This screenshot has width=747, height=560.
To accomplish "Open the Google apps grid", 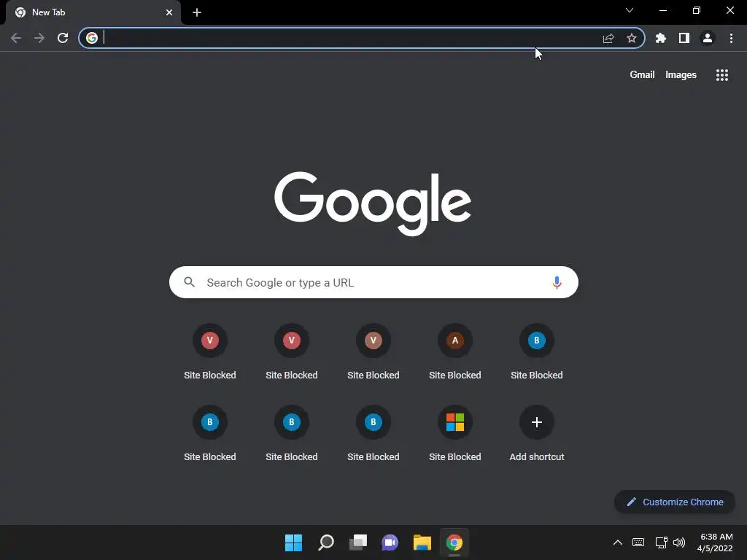I will pos(721,75).
